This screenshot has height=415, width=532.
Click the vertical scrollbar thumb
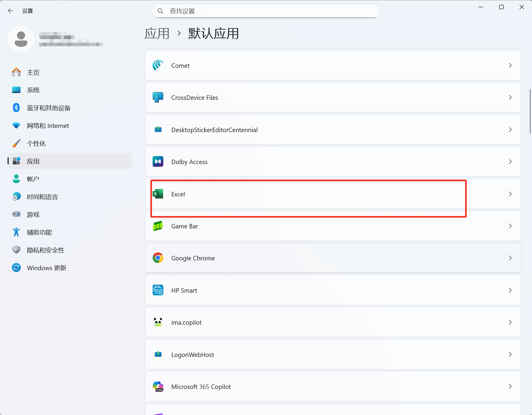coord(530,111)
